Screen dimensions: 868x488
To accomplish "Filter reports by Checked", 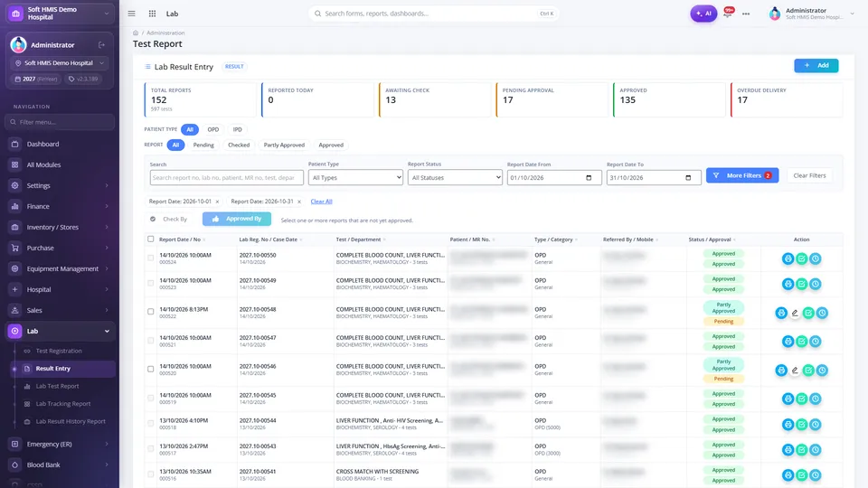I will pyautogui.click(x=239, y=145).
